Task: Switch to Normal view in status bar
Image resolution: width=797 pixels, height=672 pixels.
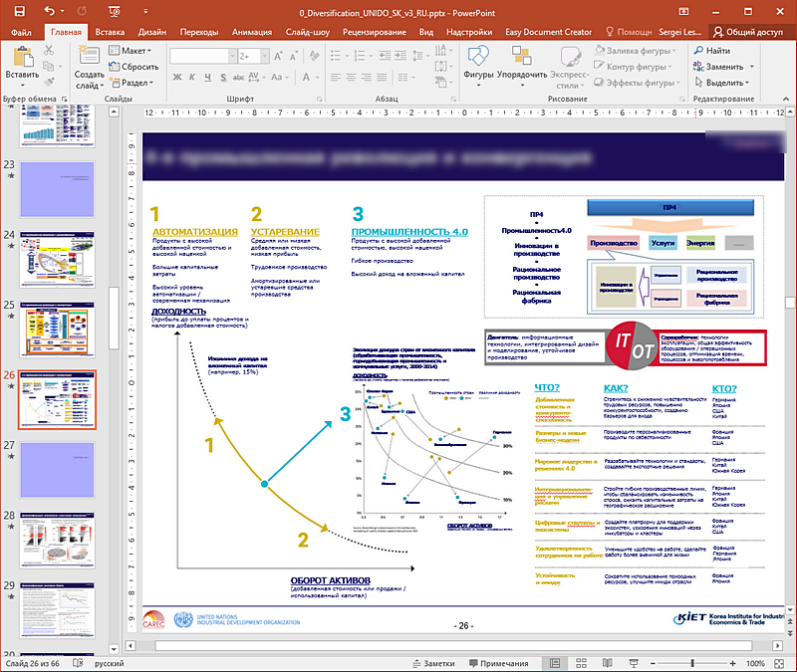Action: click(x=555, y=663)
